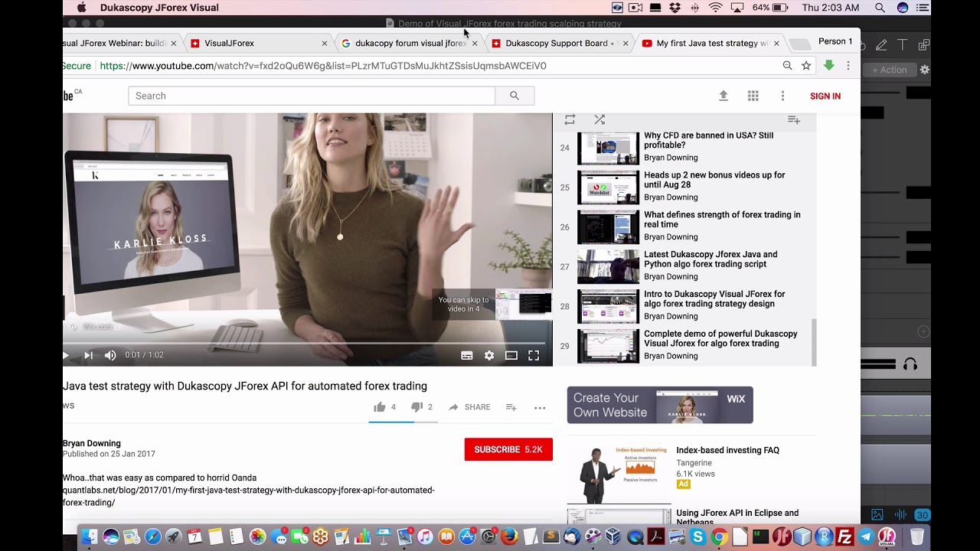The height and width of the screenshot is (551, 980).
Task: Click into the YouTube Search field
Action: [x=312, y=96]
